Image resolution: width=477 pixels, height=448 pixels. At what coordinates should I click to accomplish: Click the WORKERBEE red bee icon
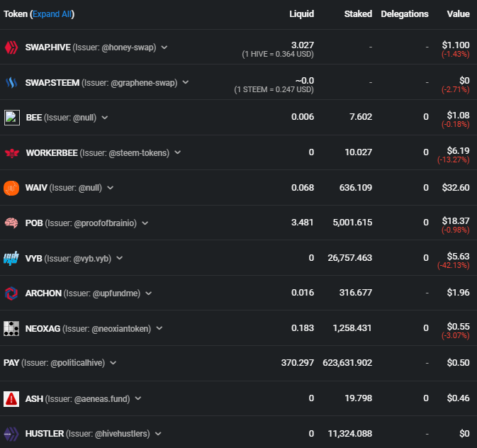pos(12,153)
